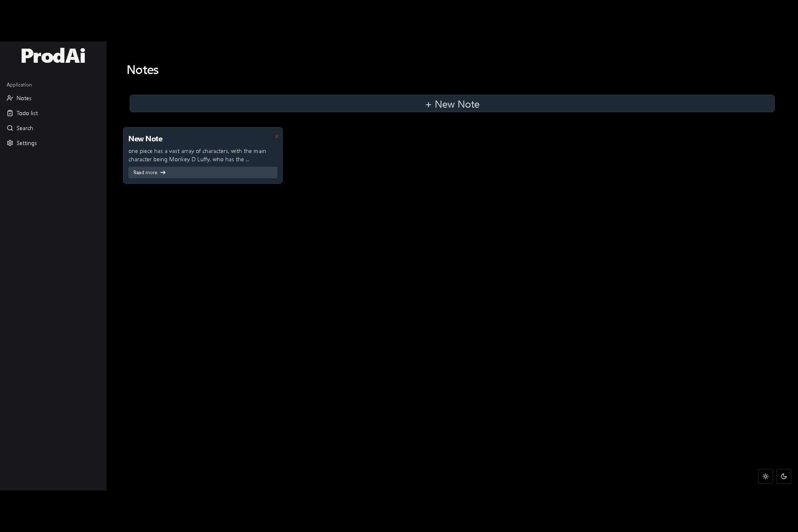
Task: Click the Search magnifier icon
Action: pos(10,128)
